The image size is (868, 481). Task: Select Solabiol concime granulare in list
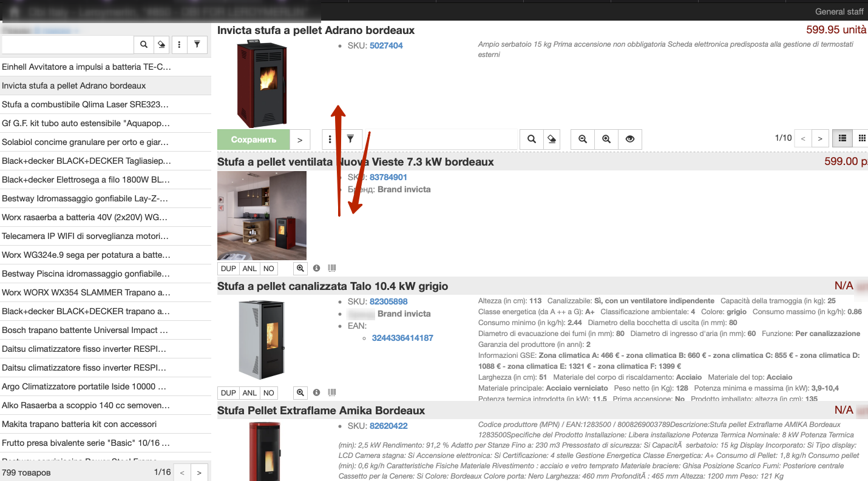pyautogui.click(x=106, y=142)
